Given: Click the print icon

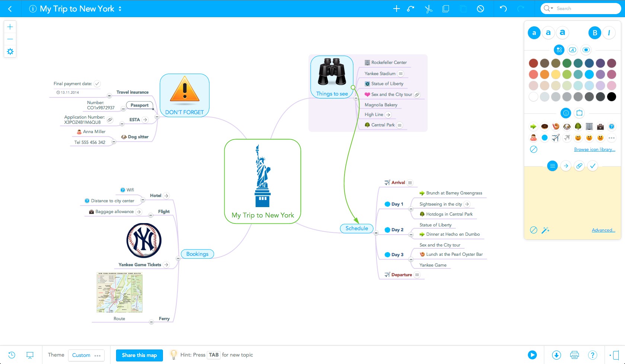Looking at the screenshot, I should coord(574,355).
